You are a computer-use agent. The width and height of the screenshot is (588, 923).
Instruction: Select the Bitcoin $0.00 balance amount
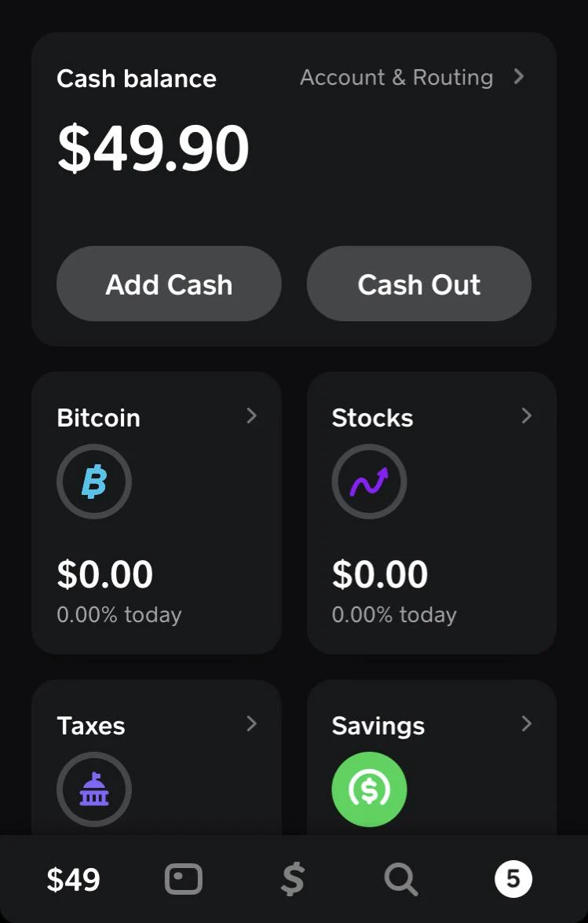(105, 575)
